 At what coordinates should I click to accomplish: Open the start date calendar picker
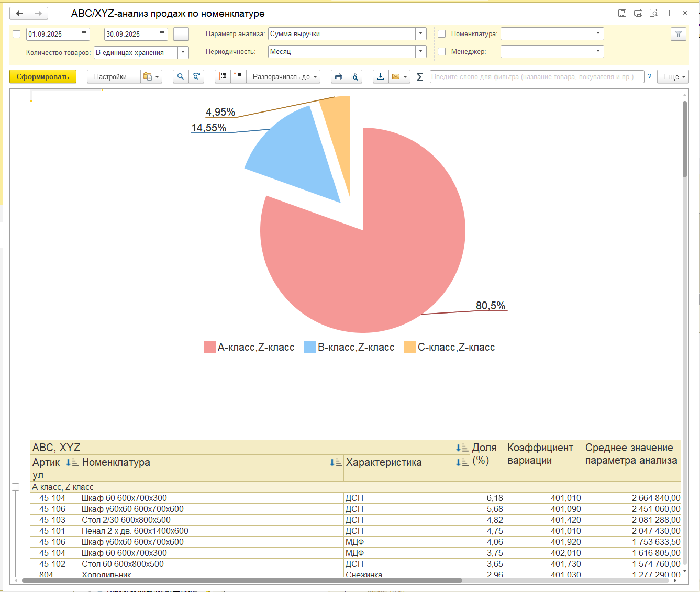(x=84, y=34)
